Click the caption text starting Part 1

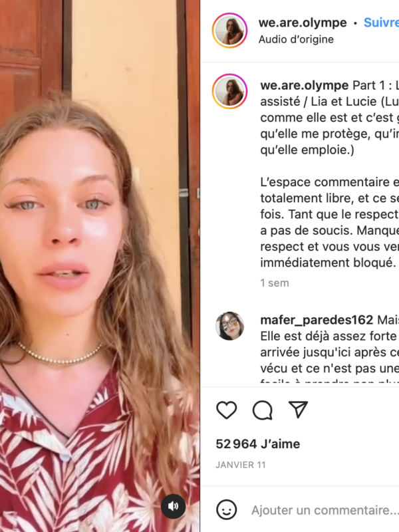(x=329, y=118)
